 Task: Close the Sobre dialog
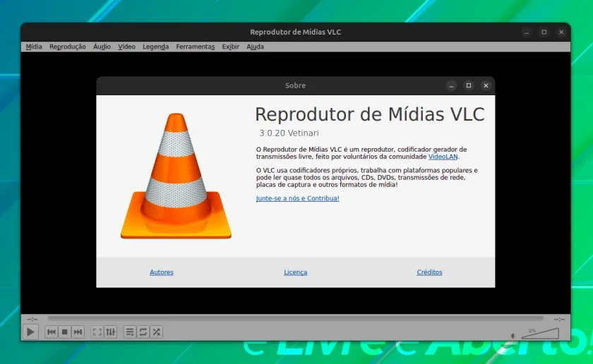pos(486,85)
